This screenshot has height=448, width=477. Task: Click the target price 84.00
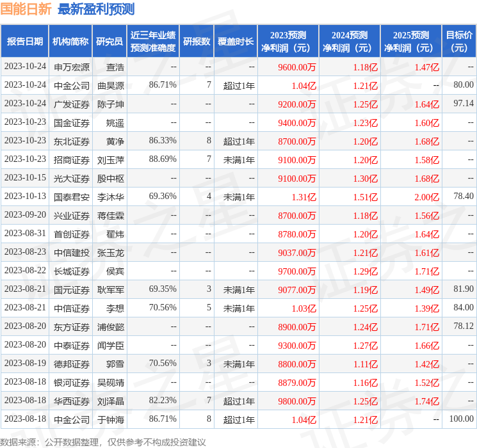coord(464,307)
